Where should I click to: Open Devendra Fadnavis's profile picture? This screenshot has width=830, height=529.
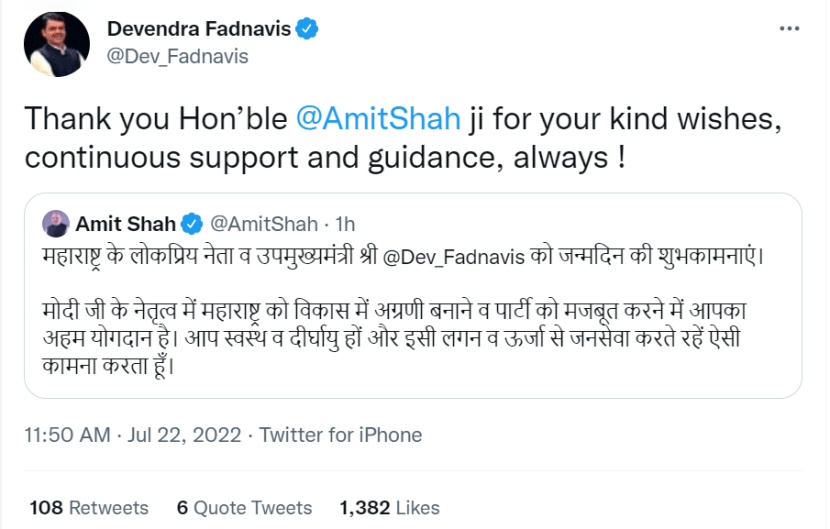(x=56, y=45)
